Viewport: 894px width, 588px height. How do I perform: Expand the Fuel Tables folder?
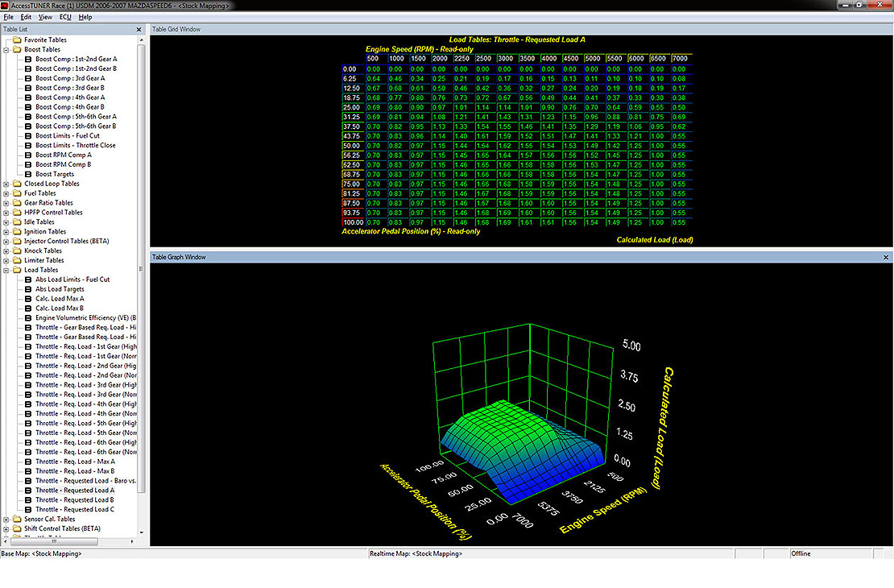pyautogui.click(x=6, y=193)
